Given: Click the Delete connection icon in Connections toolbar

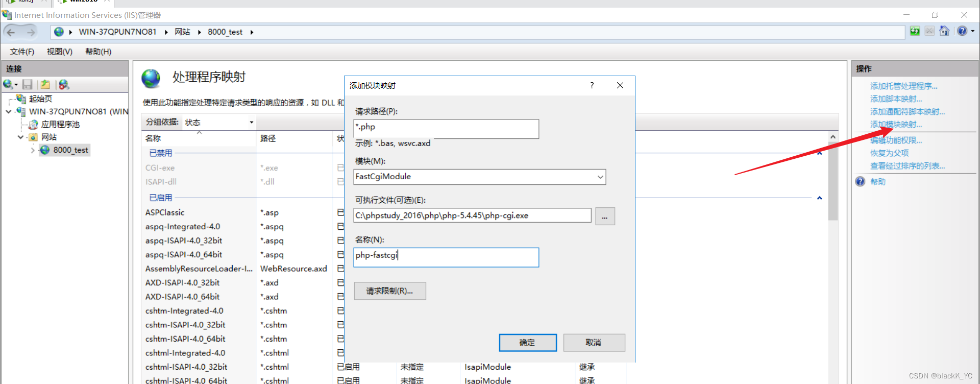Looking at the screenshot, I should coord(64,84).
